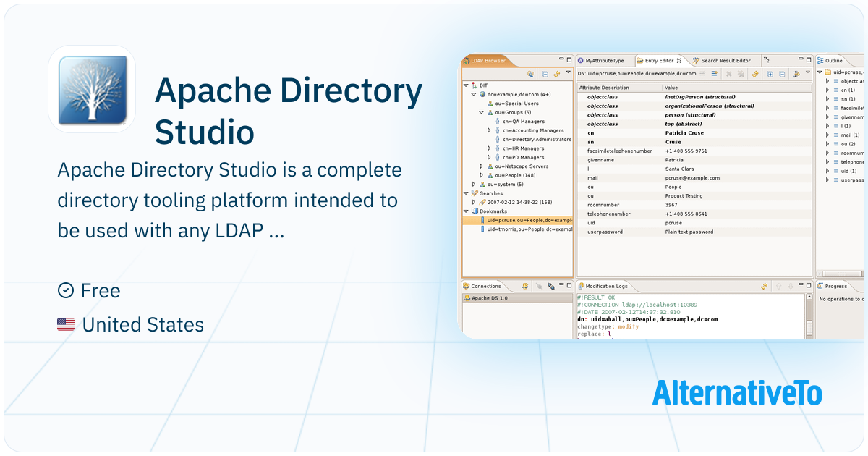Select the roomnumber attribute row
The width and height of the screenshot is (868, 456).
click(694, 205)
